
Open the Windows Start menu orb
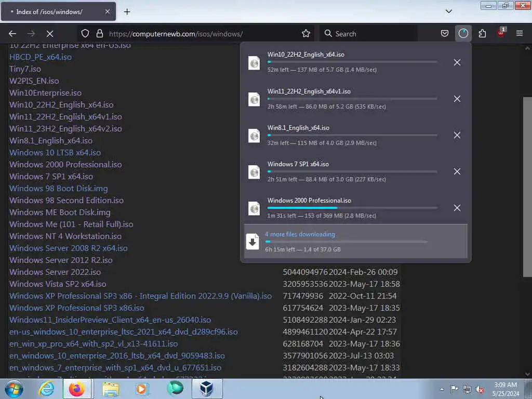(x=14, y=389)
